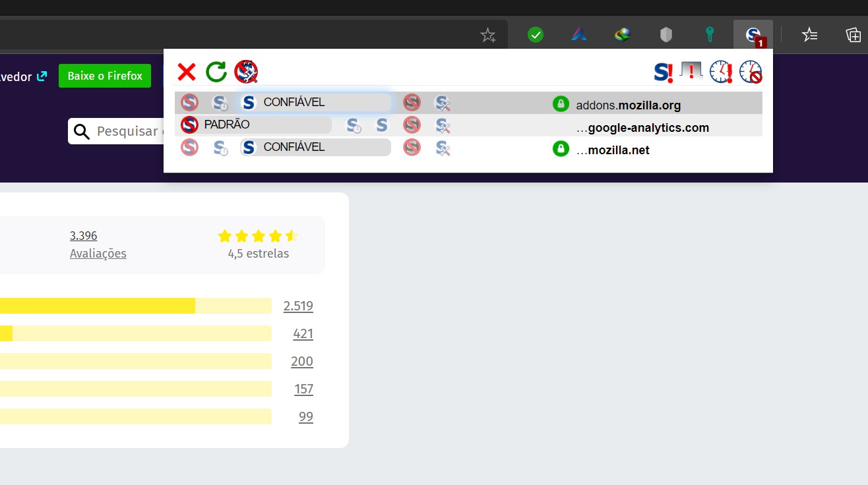Set addons.mozilla.org to temporarily trusted
868x485 pixels.
(x=220, y=103)
